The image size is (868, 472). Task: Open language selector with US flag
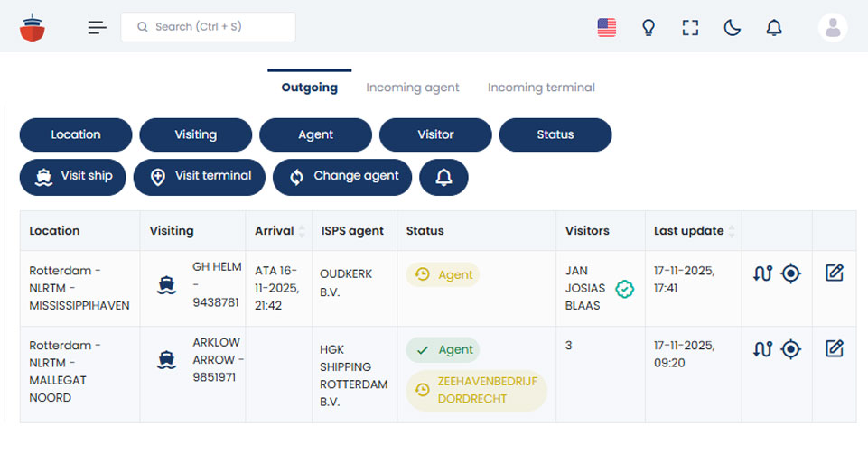[606, 27]
